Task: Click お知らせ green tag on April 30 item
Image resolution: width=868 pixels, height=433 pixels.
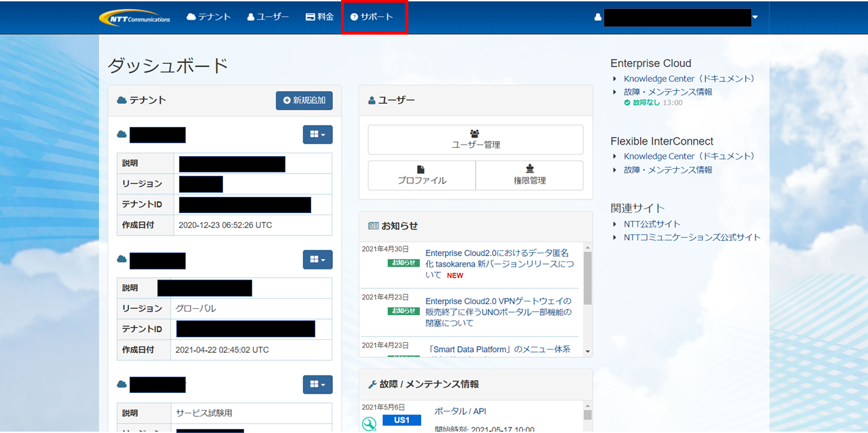Action: click(x=403, y=263)
